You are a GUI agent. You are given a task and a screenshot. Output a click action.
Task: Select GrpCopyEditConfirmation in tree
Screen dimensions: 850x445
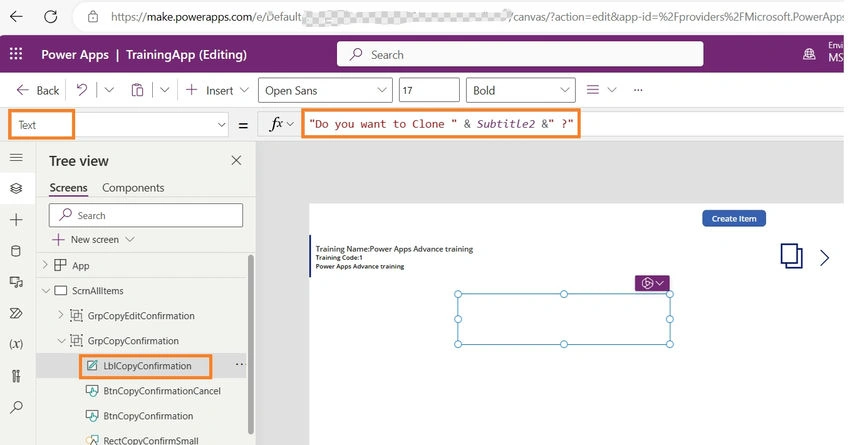coord(141,316)
